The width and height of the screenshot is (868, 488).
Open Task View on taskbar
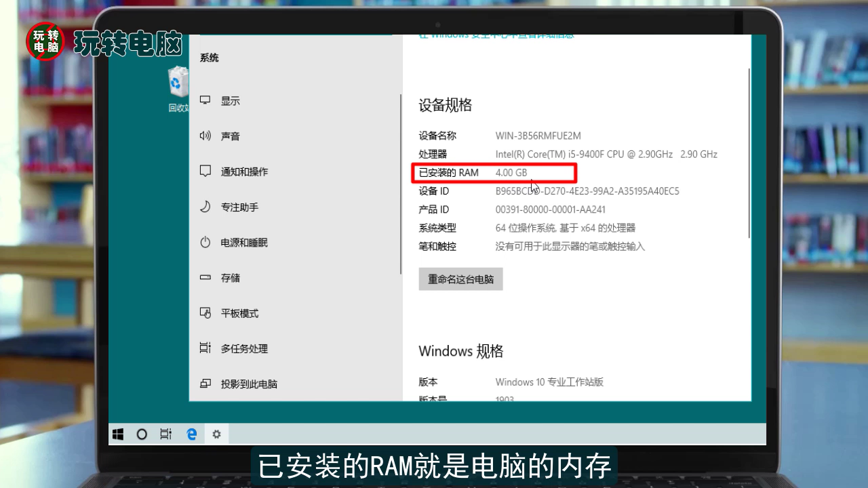tap(166, 434)
